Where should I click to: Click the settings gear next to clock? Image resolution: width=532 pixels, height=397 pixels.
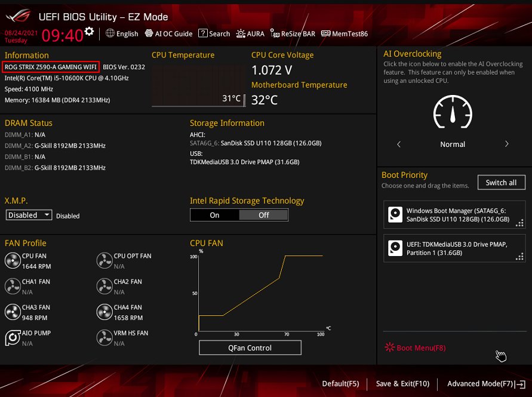(89, 32)
